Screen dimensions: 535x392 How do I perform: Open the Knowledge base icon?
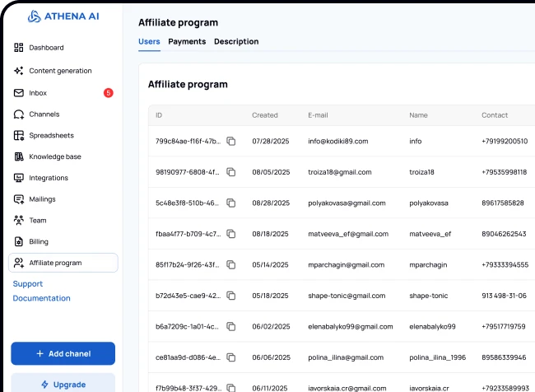point(19,156)
